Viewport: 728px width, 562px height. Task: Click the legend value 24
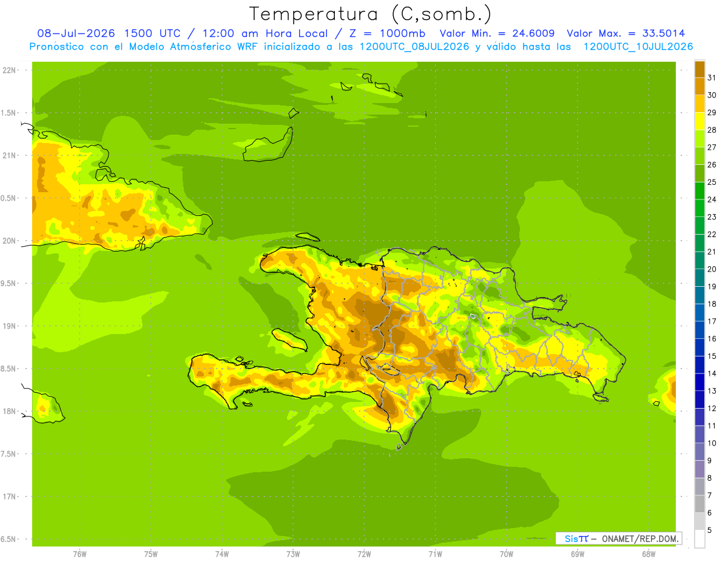point(712,199)
